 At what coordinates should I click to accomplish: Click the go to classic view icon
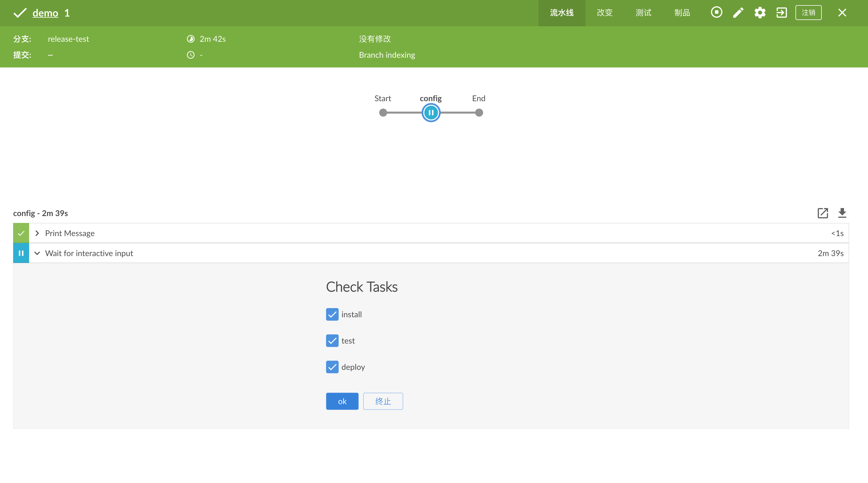point(781,13)
